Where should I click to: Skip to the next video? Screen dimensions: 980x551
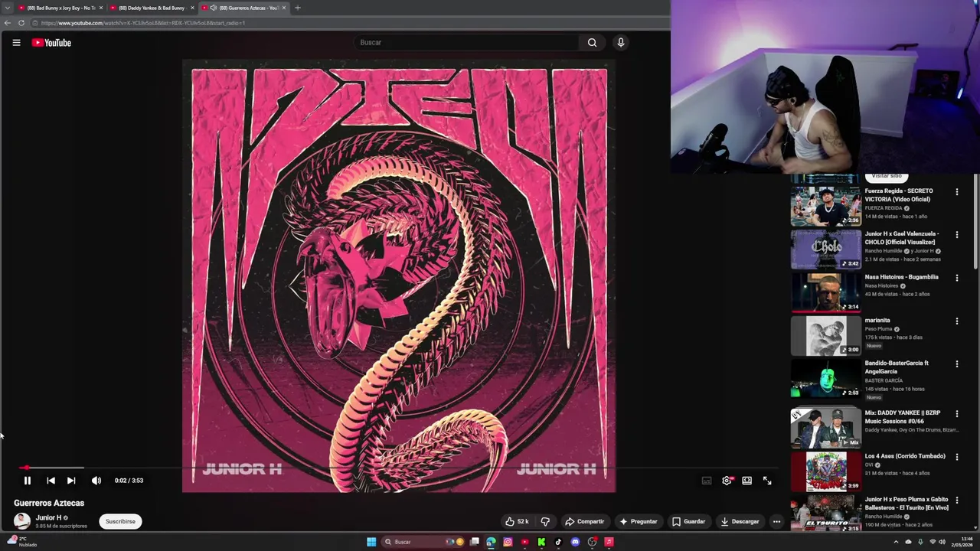click(x=71, y=481)
